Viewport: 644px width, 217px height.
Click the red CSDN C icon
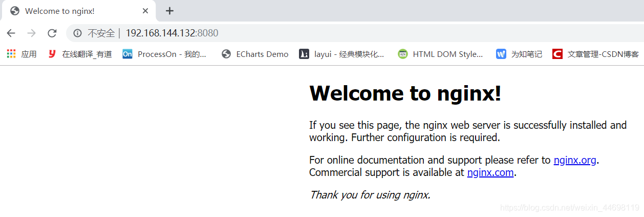(557, 54)
